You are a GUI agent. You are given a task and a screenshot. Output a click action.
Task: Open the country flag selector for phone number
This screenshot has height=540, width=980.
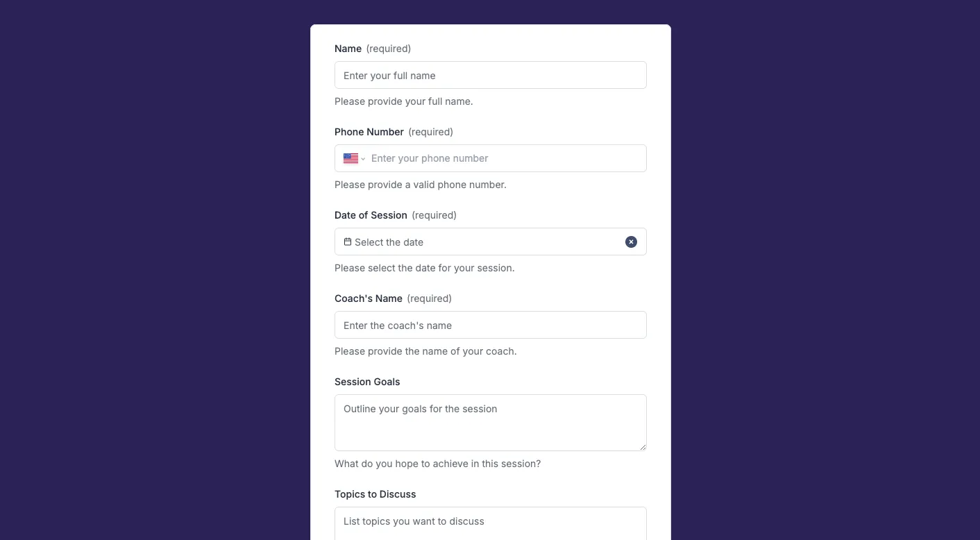point(354,158)
